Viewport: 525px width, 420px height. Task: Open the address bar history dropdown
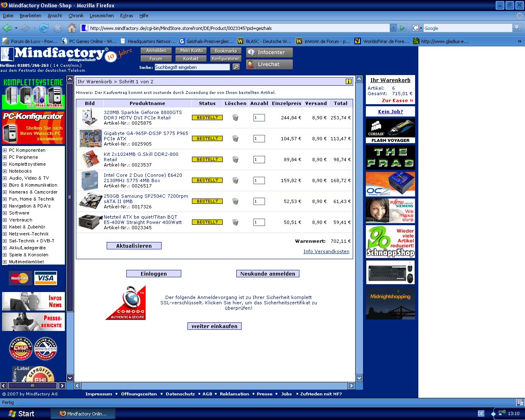coord(393,28)
